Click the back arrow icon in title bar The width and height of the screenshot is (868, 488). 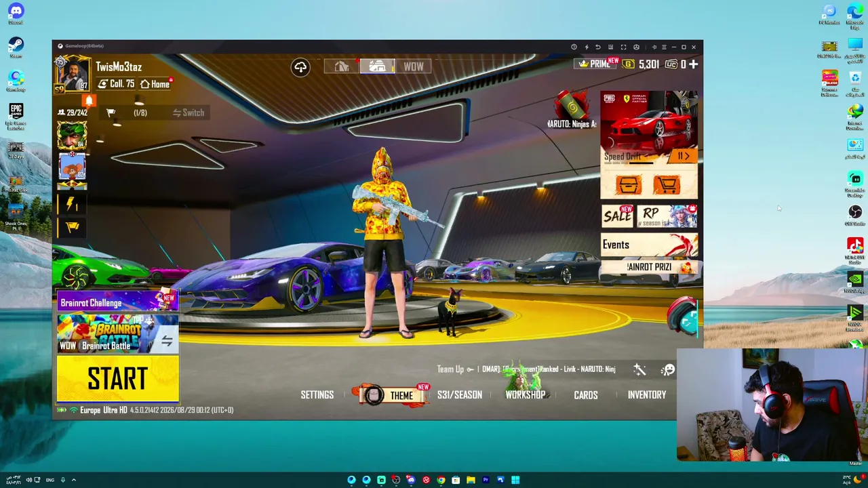[598, 47]
